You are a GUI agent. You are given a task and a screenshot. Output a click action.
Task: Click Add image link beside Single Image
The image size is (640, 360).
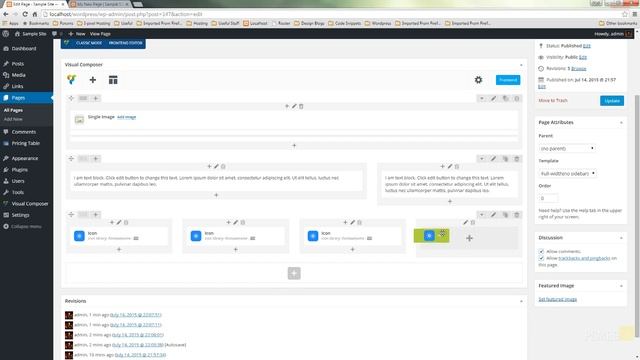127,117
